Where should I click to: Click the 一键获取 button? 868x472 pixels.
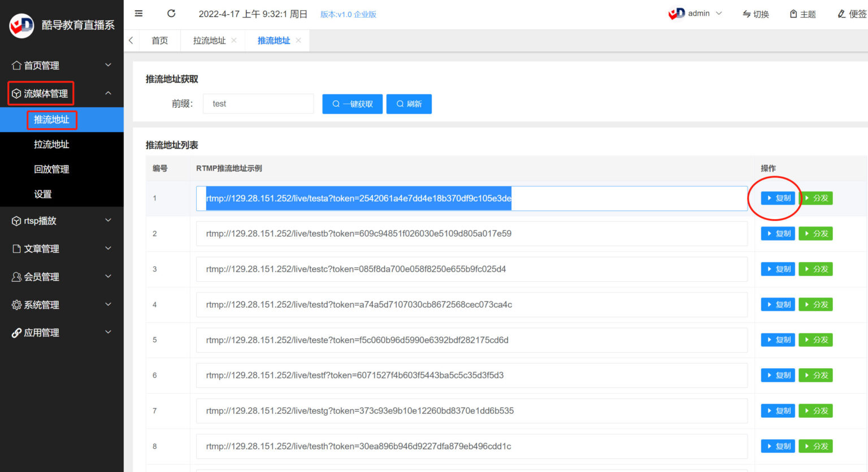coord(353,104)
